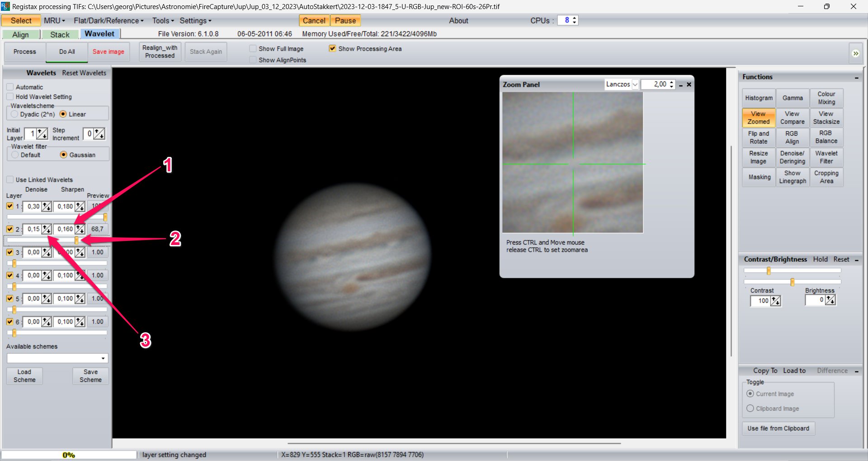
Task: Click the layer 3 wavelet slider
Action: [57, 263]
